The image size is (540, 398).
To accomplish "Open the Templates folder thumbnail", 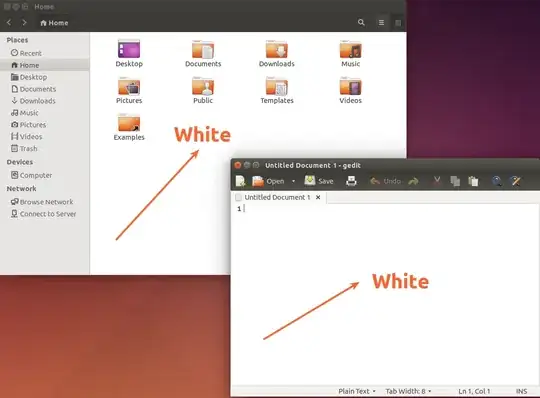I will [x=277, y=91].
